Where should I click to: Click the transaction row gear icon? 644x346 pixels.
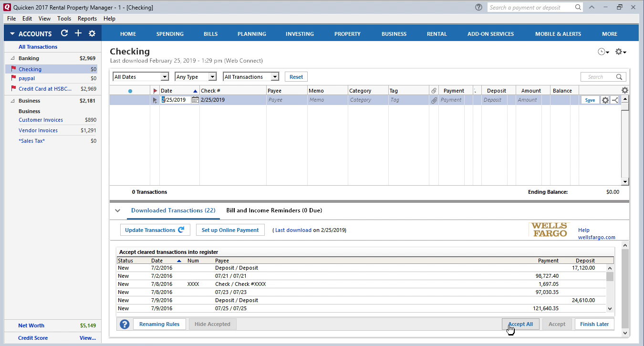(605, 100)
